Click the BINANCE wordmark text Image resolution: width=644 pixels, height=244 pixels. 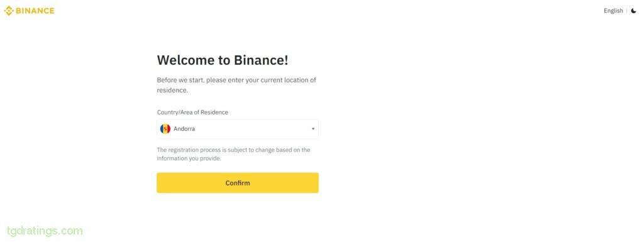pyautogui.click(x=35, y=11)
